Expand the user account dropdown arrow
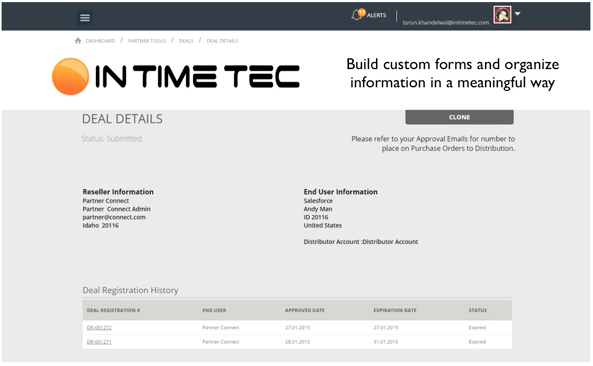 click(x=517, y=14)
